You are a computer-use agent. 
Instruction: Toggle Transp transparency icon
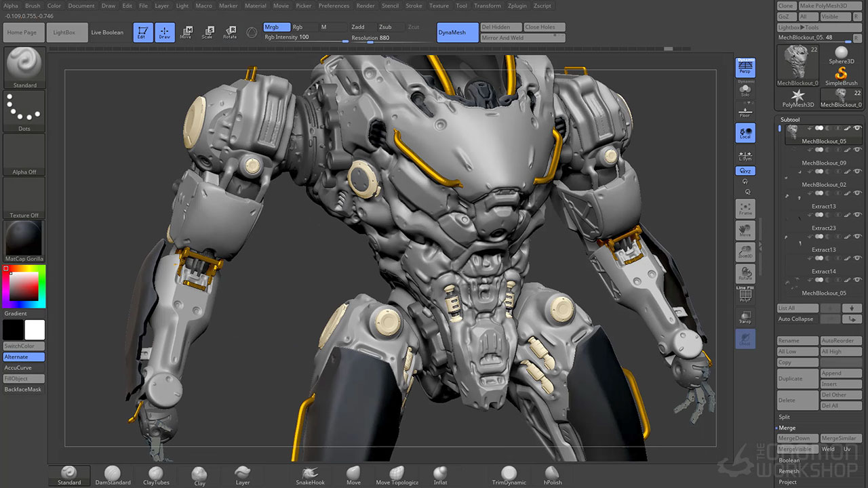[x=745, y=317]
